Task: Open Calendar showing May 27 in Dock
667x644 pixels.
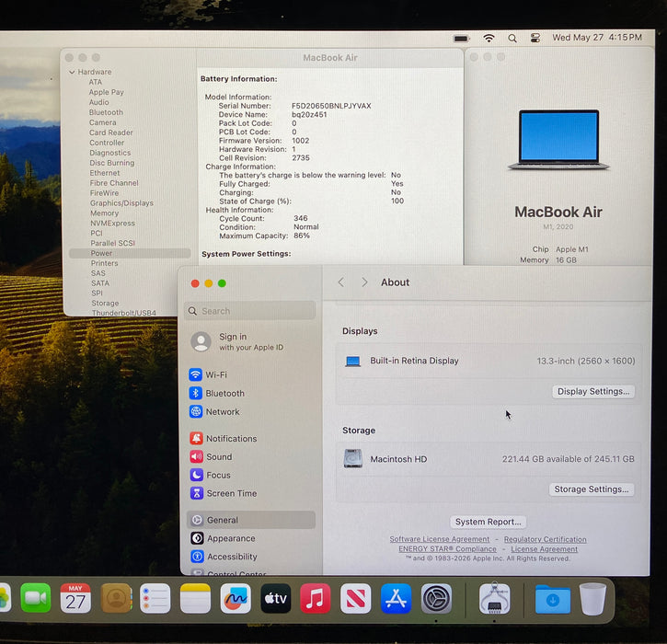Action: [x=75, y=598]
